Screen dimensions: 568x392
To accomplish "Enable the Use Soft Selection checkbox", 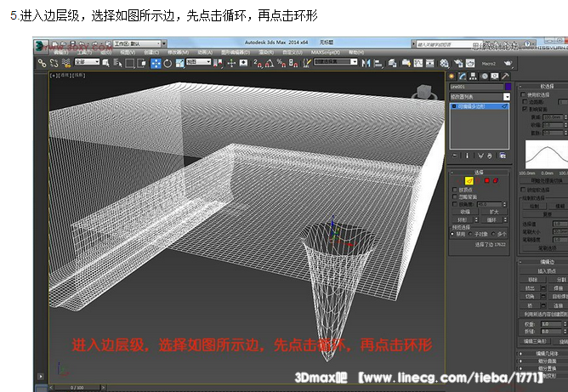I will [523, 94].
